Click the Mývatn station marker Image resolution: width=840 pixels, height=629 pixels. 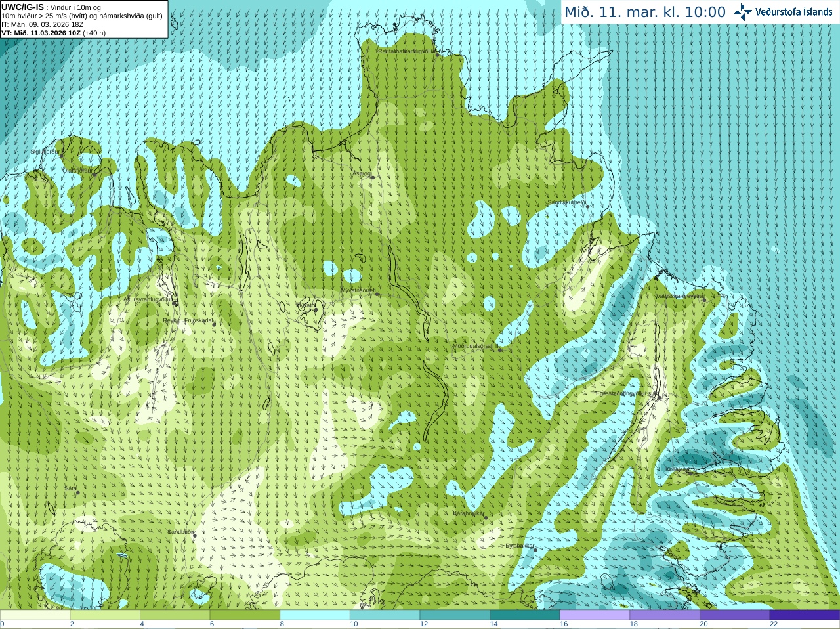click(316, 309)
